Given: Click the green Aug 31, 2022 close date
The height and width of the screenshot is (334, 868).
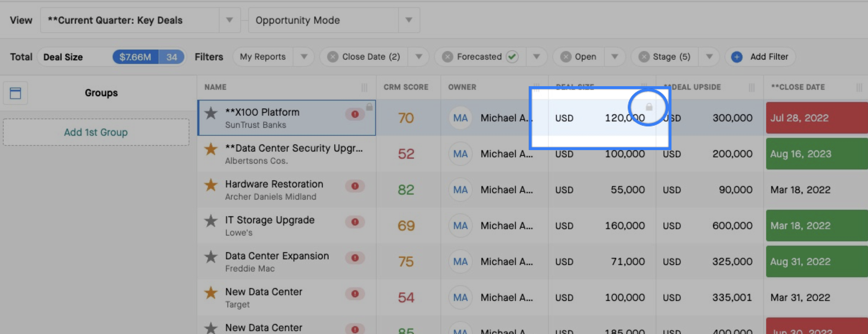Looking at the screenshot, I should point(817,261).
